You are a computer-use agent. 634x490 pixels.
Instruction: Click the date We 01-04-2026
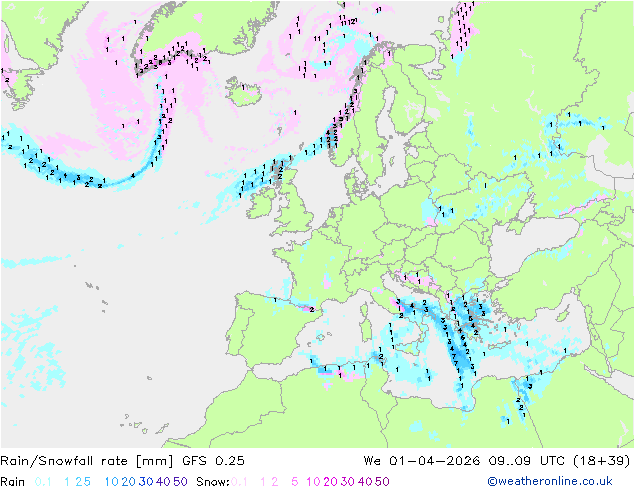click(x=421, y=461)
